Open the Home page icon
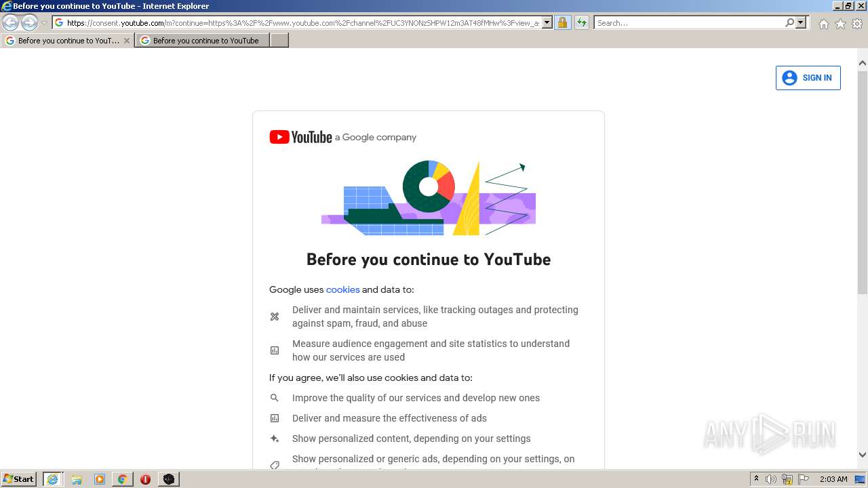The image size is (868, 488). (823, 24)
